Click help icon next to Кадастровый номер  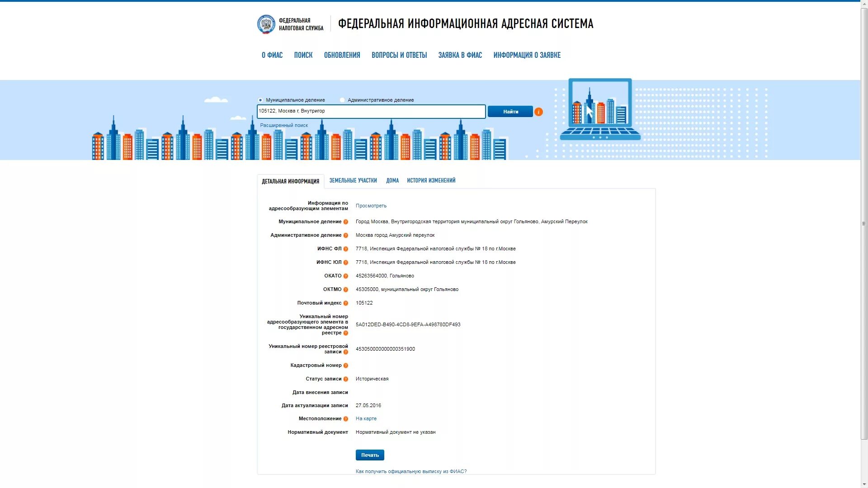coord(346,366)
